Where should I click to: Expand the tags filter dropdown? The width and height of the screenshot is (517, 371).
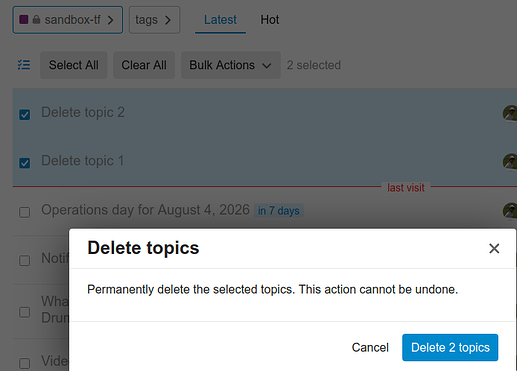[x=154, y=20]
